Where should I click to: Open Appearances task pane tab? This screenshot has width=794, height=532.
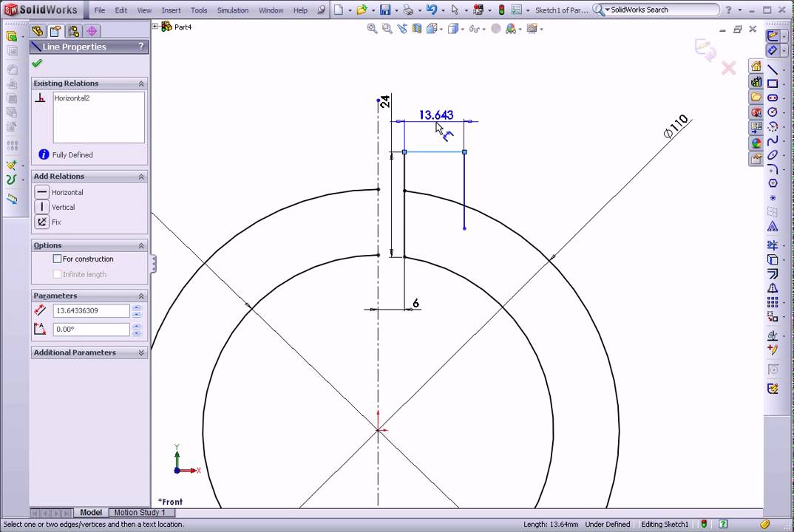pos(756,143)
